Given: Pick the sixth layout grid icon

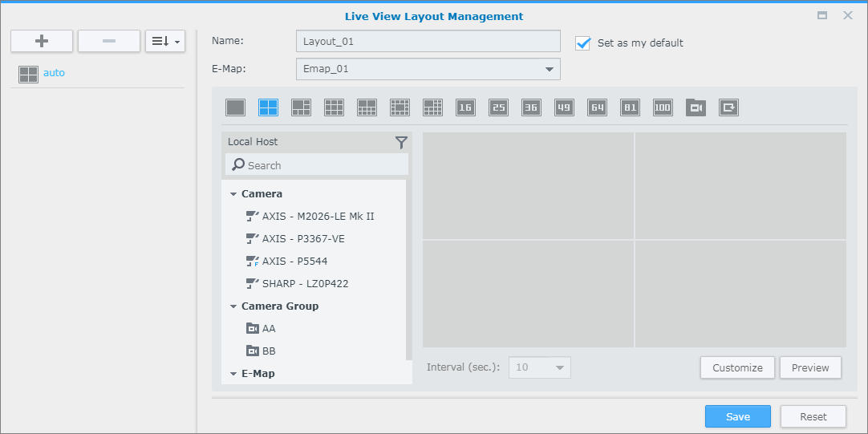Looking at the screenshot, I should 400,107.
